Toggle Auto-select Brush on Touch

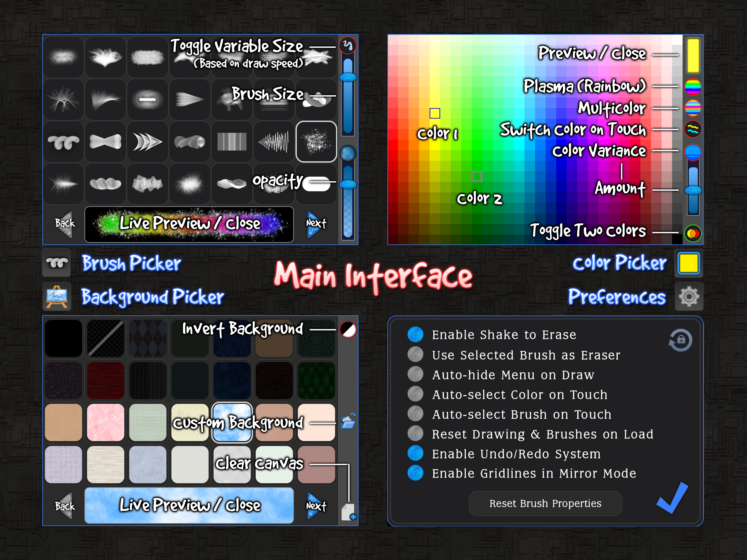[415, 414]
